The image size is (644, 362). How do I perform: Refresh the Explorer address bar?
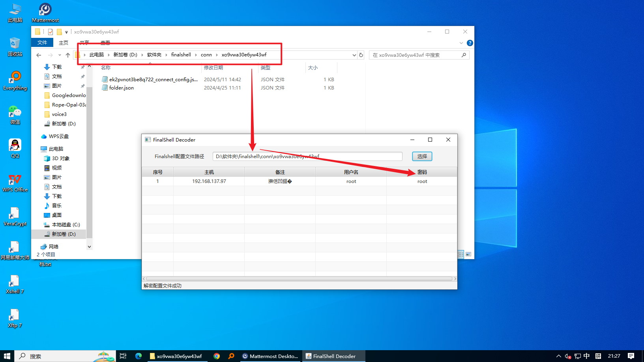tap(361, 55)
